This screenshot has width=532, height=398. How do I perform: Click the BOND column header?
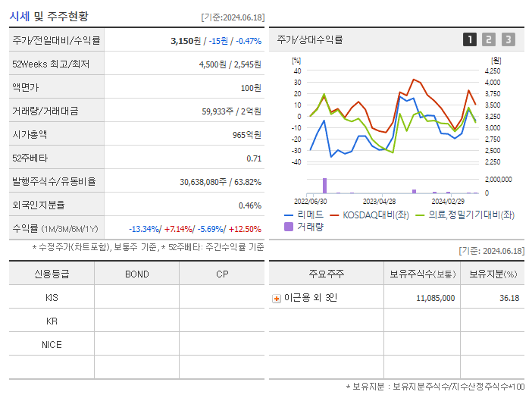[x=137, y=274]
